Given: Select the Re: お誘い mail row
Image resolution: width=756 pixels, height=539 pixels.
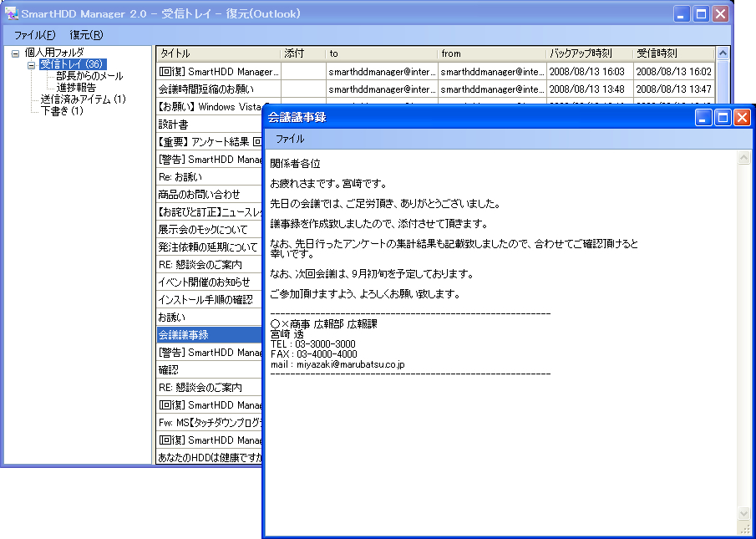Looking at the screenshot, I should click(x=210, y=177).
